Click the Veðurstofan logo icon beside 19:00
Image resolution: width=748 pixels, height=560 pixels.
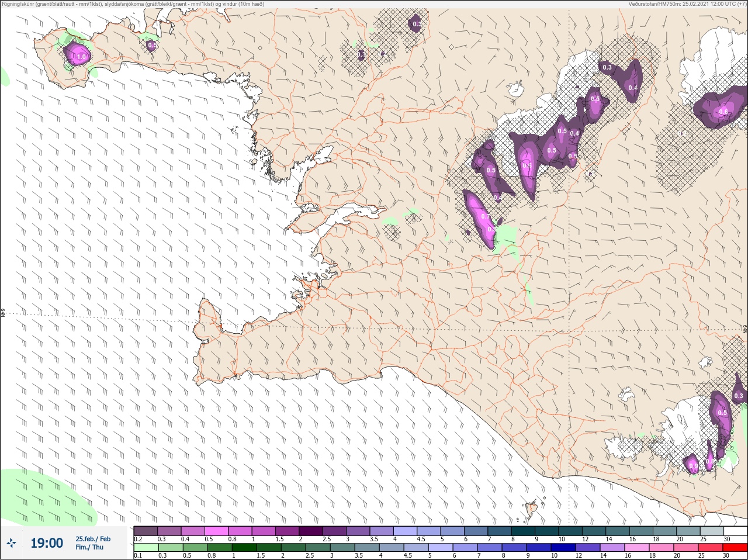12,543
